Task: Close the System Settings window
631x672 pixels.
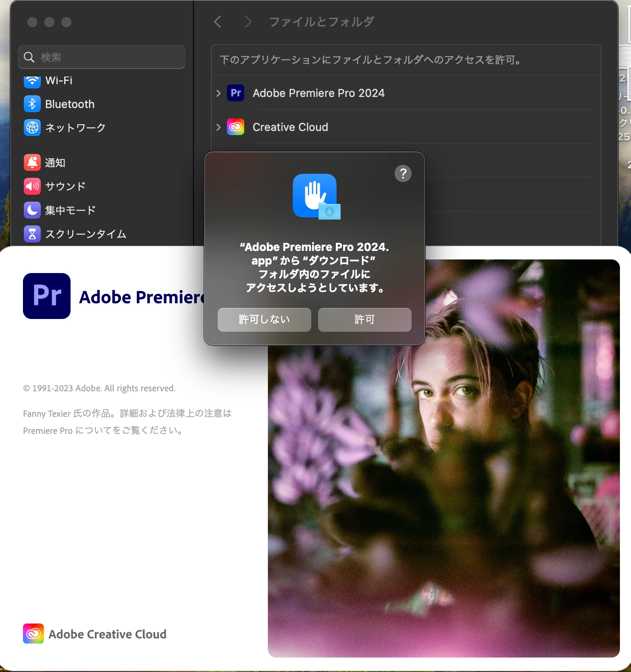Action: tap(32, 22)
